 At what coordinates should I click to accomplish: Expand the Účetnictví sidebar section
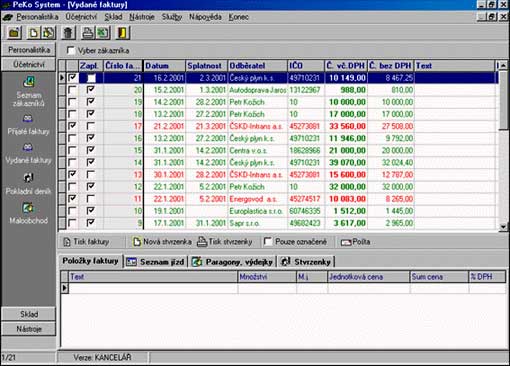pos(29,64)
